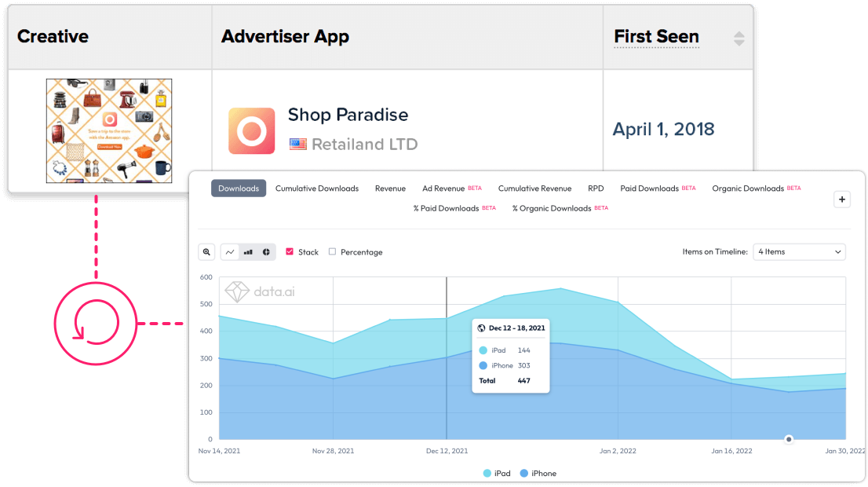Toggle iPhone series in chart legend
868x487 pixels.
538,474
